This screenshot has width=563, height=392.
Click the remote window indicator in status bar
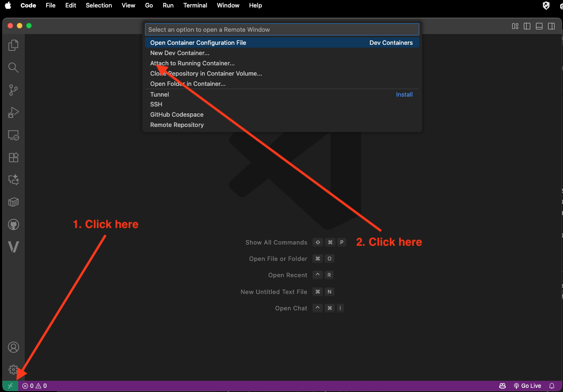tap(10, 386)
